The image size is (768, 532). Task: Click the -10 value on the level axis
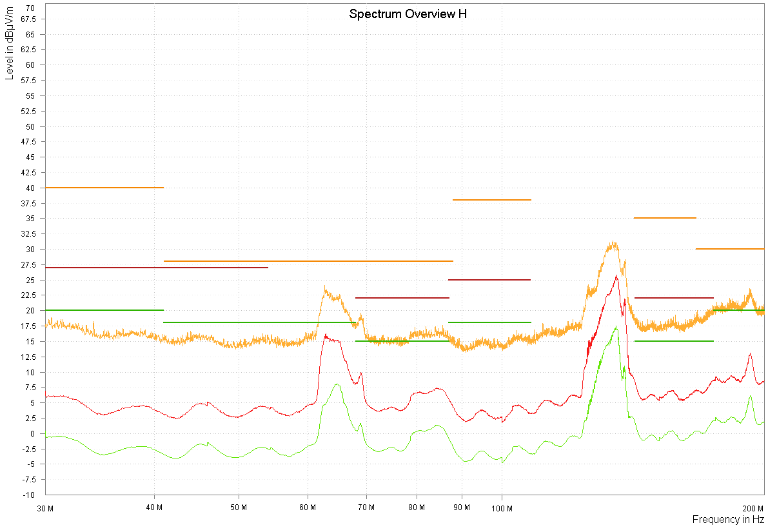point(29,495)
